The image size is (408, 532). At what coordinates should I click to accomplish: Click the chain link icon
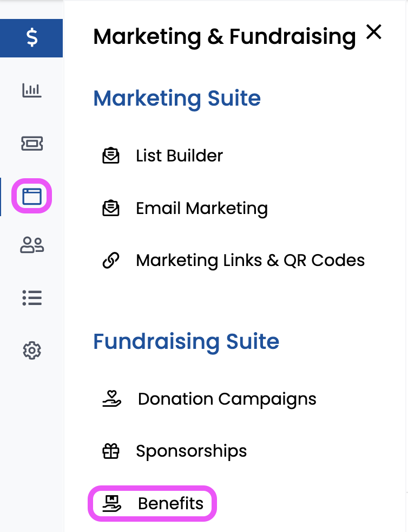(111, 261)
